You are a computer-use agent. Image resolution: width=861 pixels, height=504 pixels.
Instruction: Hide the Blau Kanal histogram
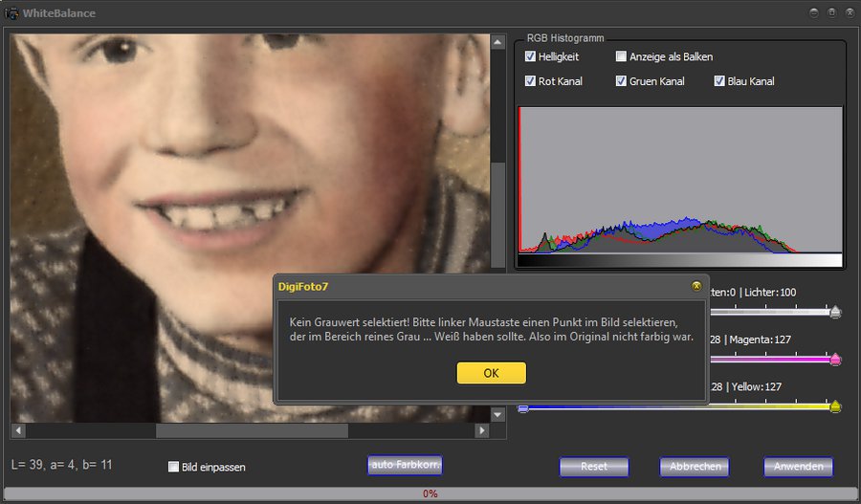(x=719, y=81)
